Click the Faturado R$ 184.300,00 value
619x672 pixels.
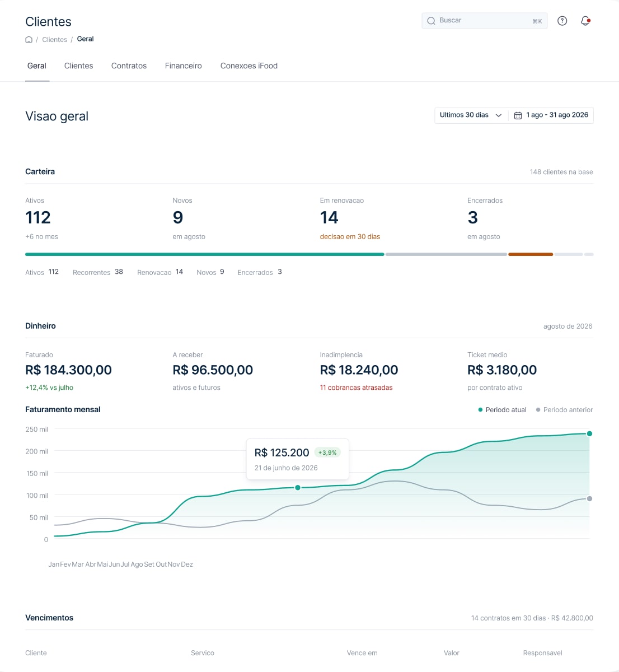point(68,370)
